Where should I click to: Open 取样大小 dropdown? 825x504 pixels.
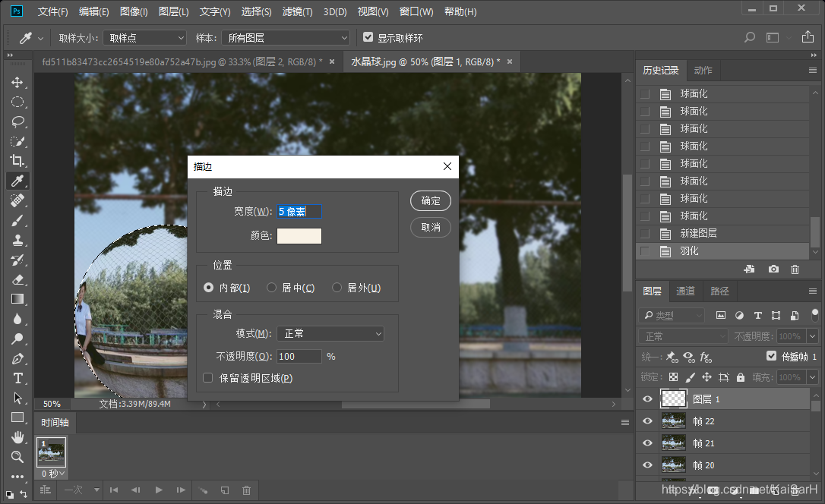(x=144, y=38)
